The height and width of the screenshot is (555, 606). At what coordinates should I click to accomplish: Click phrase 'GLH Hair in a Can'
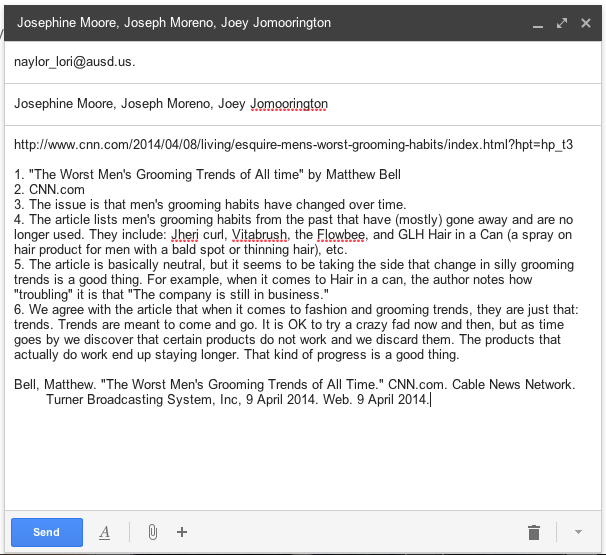click(451, 235)
